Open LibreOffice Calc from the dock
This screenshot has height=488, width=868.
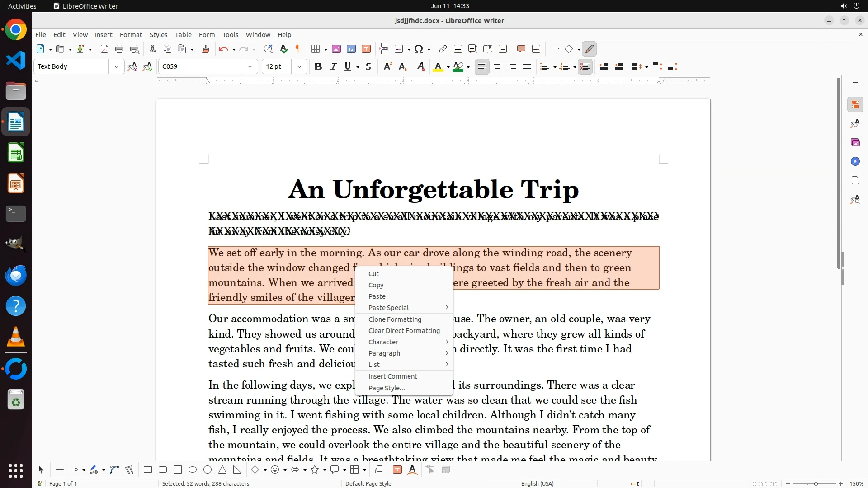tap(16, 153)
